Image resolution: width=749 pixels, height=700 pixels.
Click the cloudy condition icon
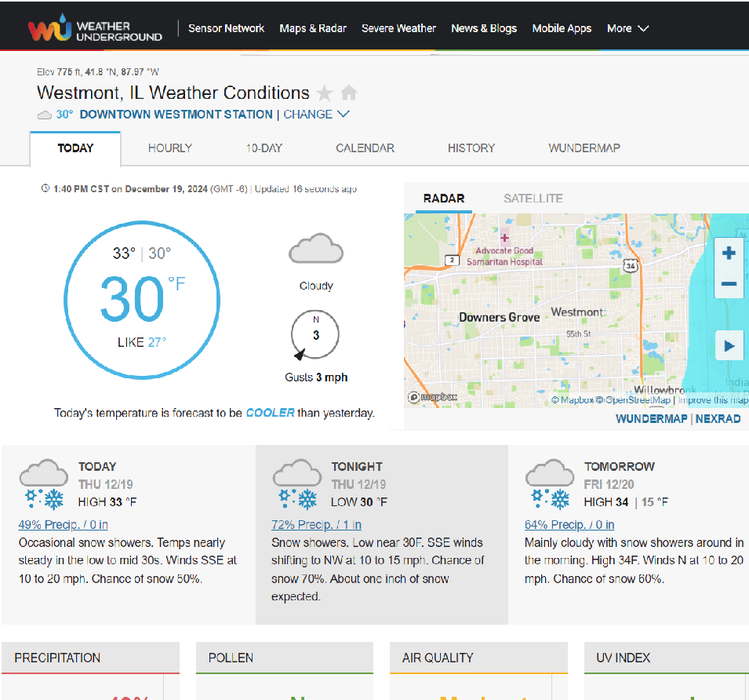pos(316,250)
